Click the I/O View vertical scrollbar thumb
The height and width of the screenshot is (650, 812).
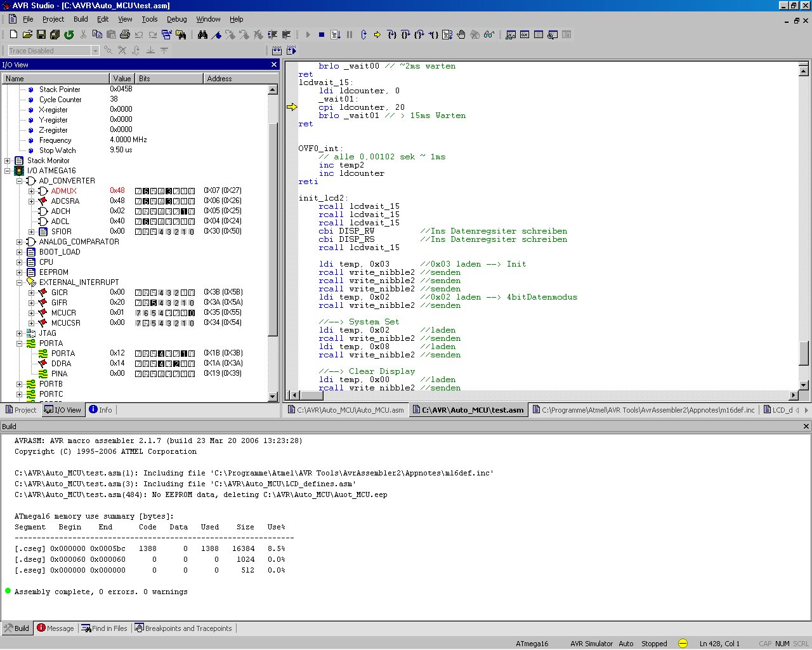coord(273,229)
